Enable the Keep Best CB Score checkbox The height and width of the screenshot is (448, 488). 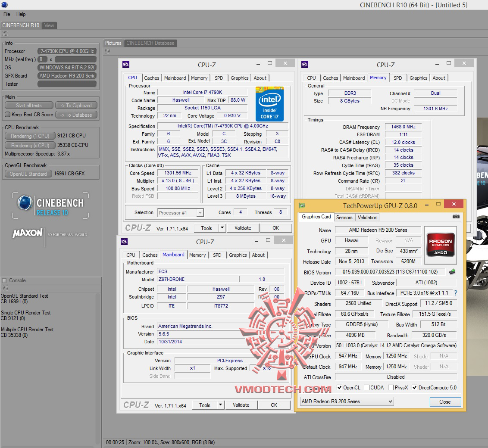point(7,115)
